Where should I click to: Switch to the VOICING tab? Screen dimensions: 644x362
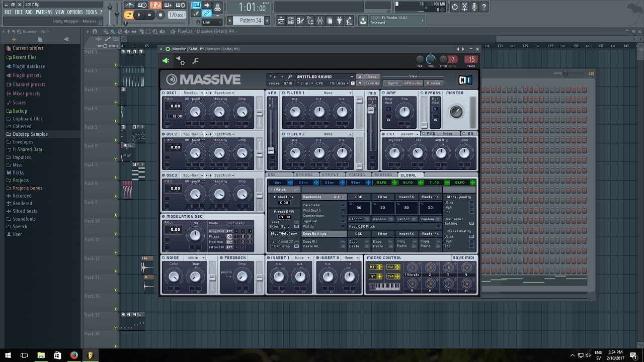[x=357, y=175]
